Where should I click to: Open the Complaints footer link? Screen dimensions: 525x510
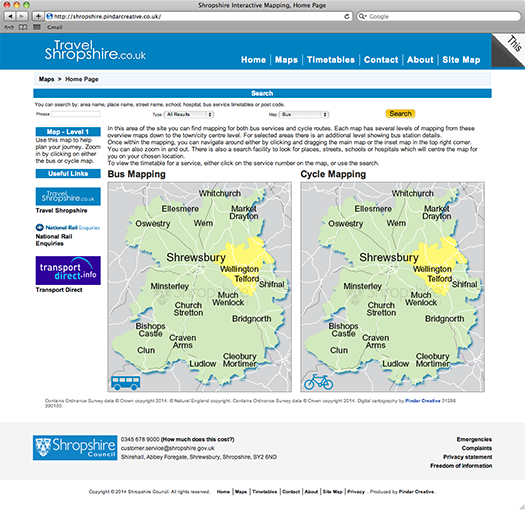coord(476,448)
